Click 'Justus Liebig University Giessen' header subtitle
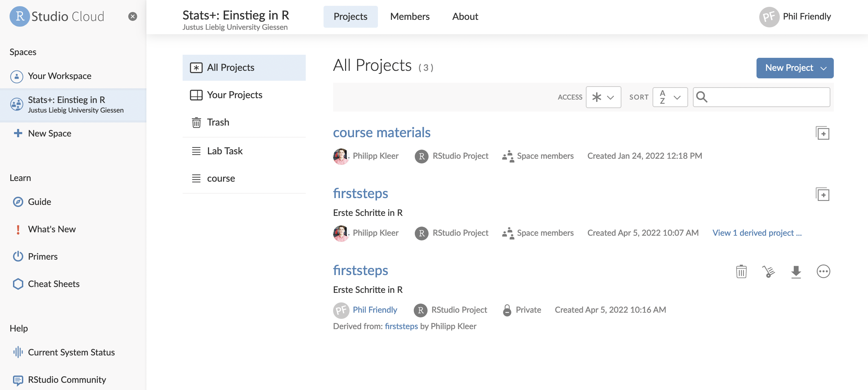The height and width of the screenshot is (390, 868). pyautogui.click(x=235, y=27)
